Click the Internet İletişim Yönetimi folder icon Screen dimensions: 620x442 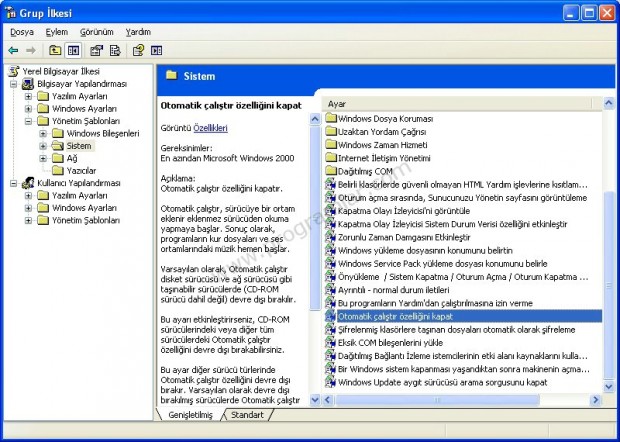point(331,158)
